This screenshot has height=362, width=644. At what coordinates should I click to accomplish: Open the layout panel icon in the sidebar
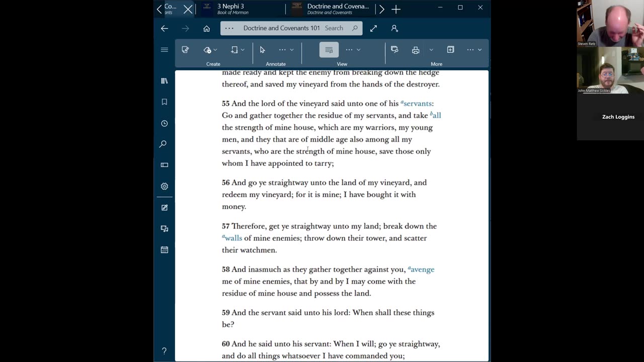164,165
